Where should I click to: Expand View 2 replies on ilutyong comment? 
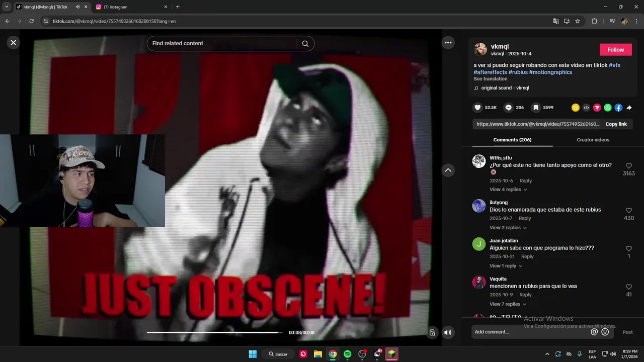tap(508, 228)
